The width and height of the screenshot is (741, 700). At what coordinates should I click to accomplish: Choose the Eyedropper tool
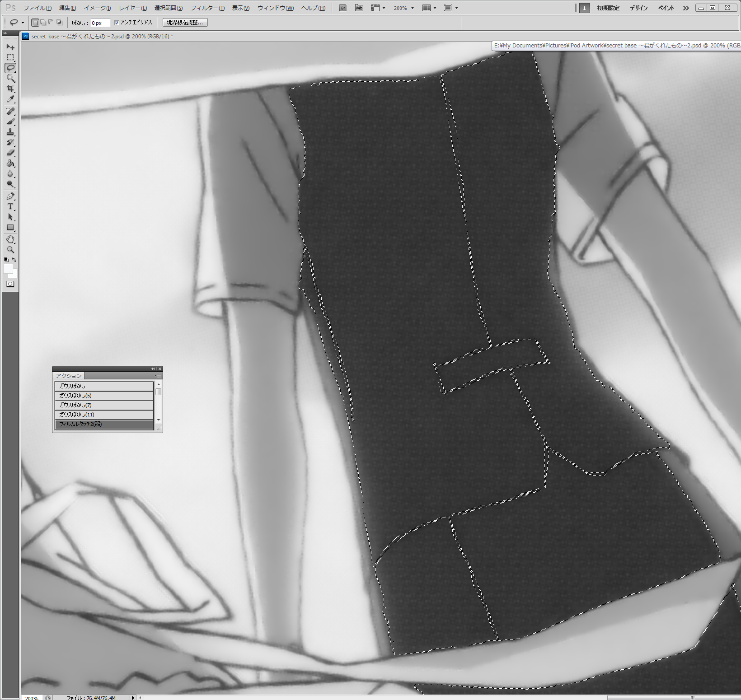(x=10, y=99)
